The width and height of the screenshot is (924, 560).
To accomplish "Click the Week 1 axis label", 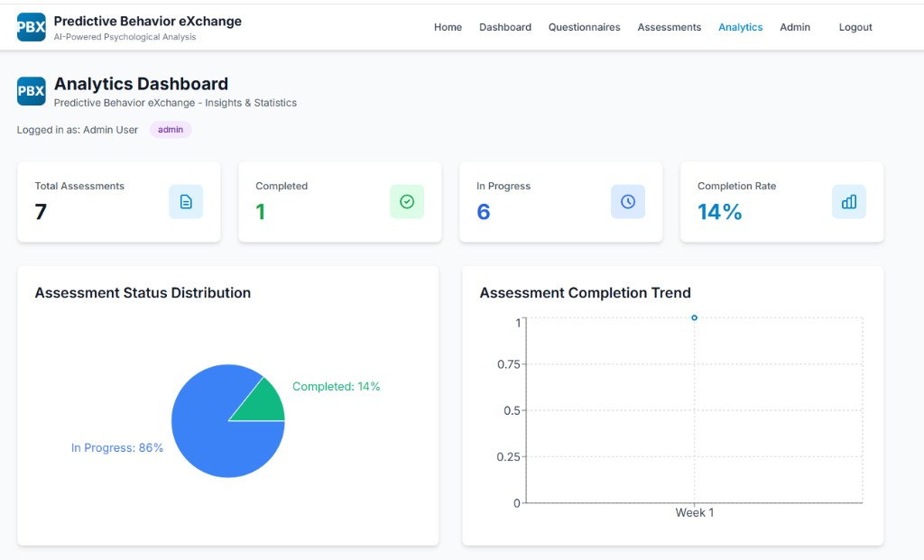I will (x=694, y=513).
